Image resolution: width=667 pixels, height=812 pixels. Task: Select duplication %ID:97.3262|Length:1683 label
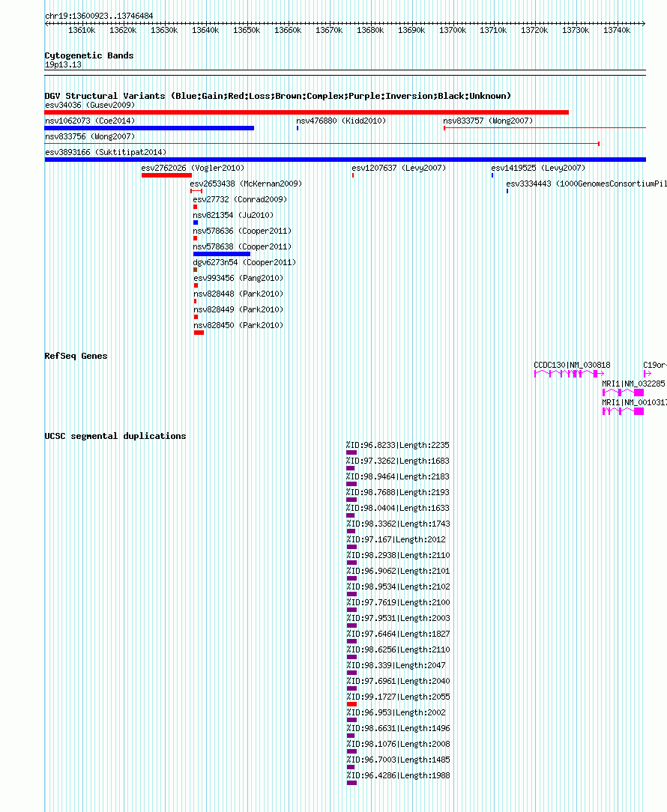click(398, 461)
